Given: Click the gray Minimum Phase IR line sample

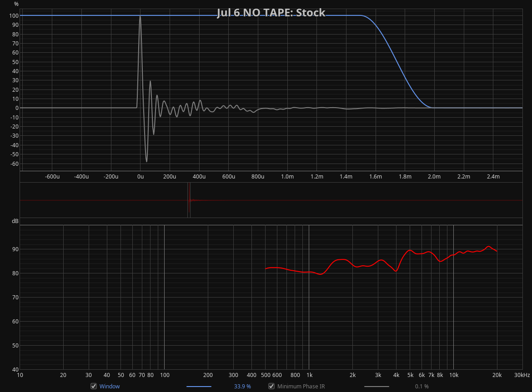Looking at the screenshot, I should [x=376, y=386].
